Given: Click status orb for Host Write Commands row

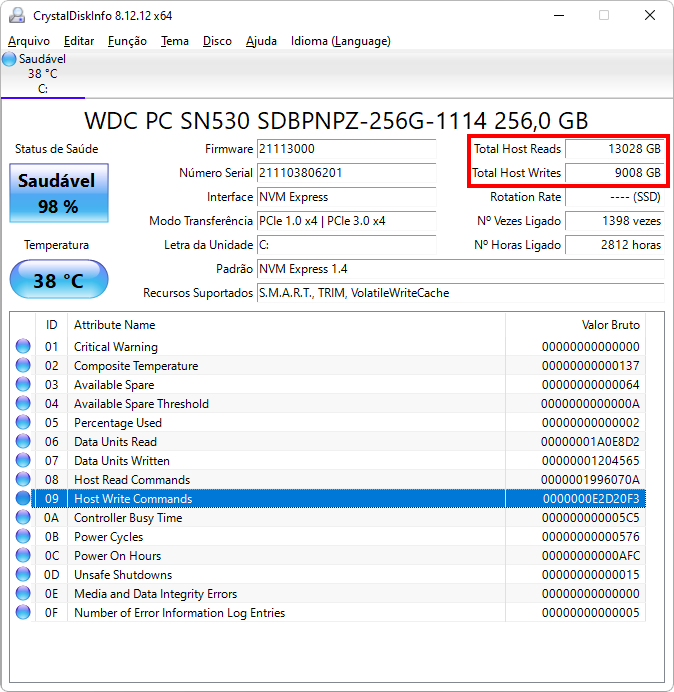Looking at the screenshot, I should [x=23, y=498].
